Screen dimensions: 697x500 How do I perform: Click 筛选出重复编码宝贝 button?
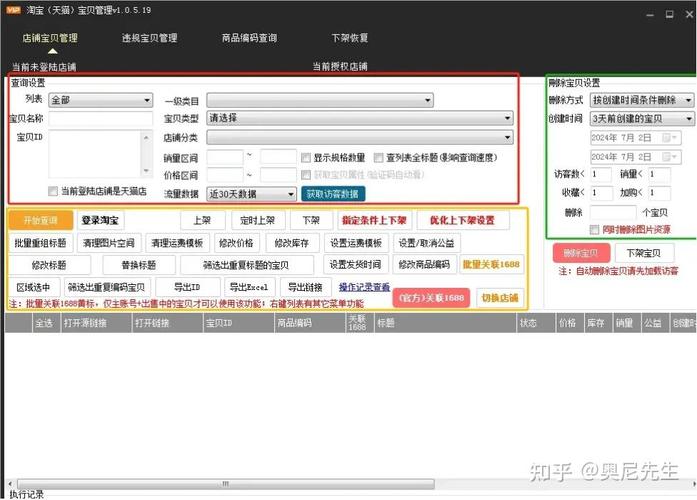click(107, 288)
